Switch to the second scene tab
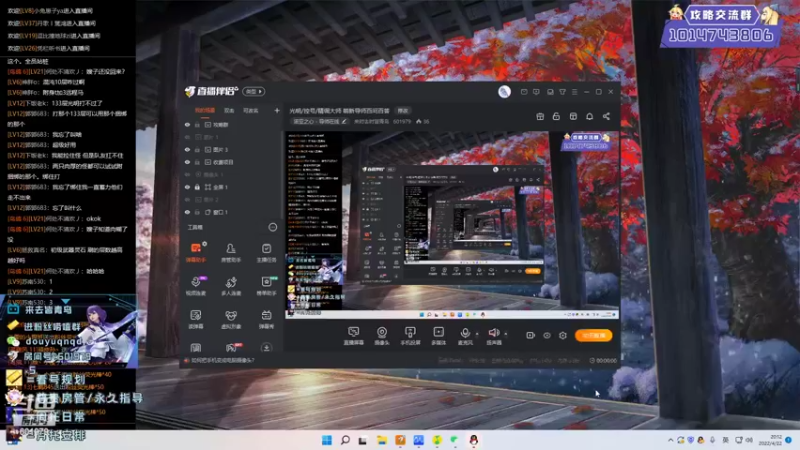 pyautogui.click(x=229, y=110)
